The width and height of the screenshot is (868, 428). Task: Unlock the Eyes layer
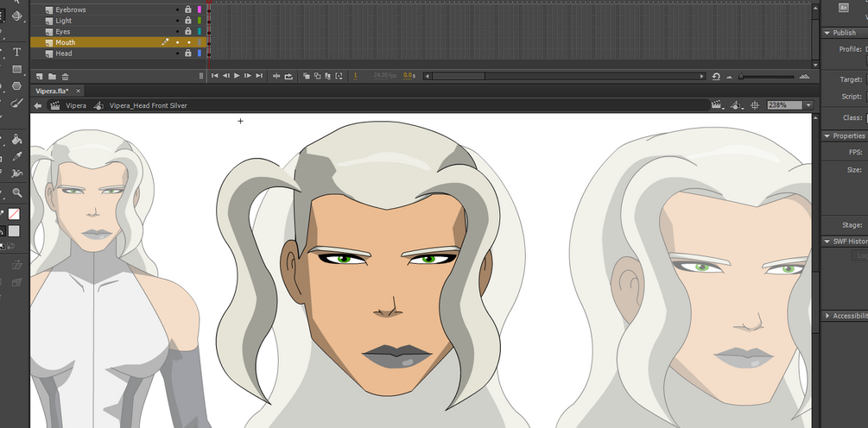click(188, 32)
